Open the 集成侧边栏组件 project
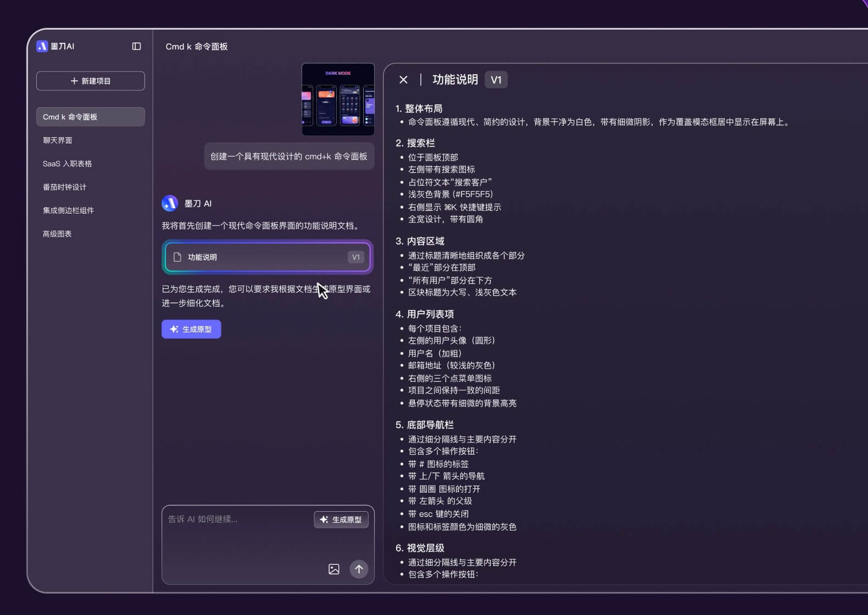Screen dimensions: 868x615 coord(68,210)
